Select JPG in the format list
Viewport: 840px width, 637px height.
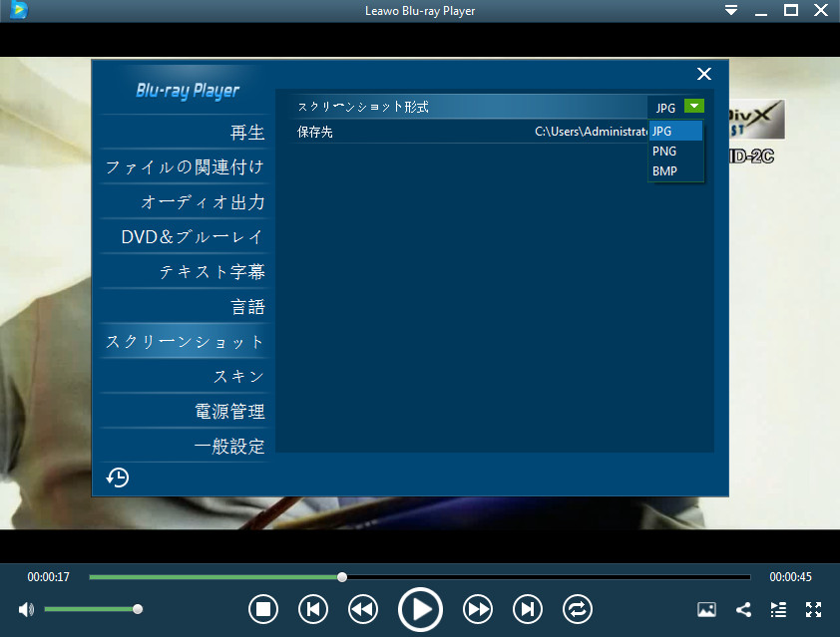click(675, 132)
